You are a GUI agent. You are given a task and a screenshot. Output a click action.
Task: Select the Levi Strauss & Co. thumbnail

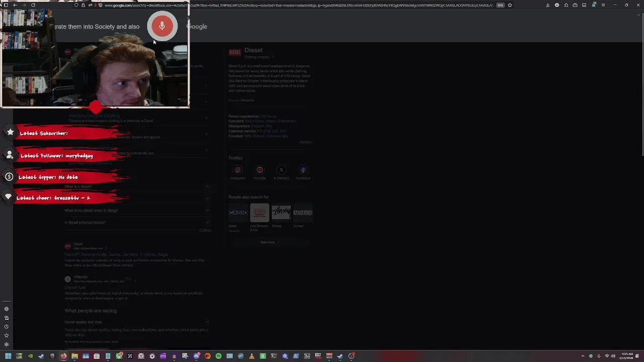[260, 213]
